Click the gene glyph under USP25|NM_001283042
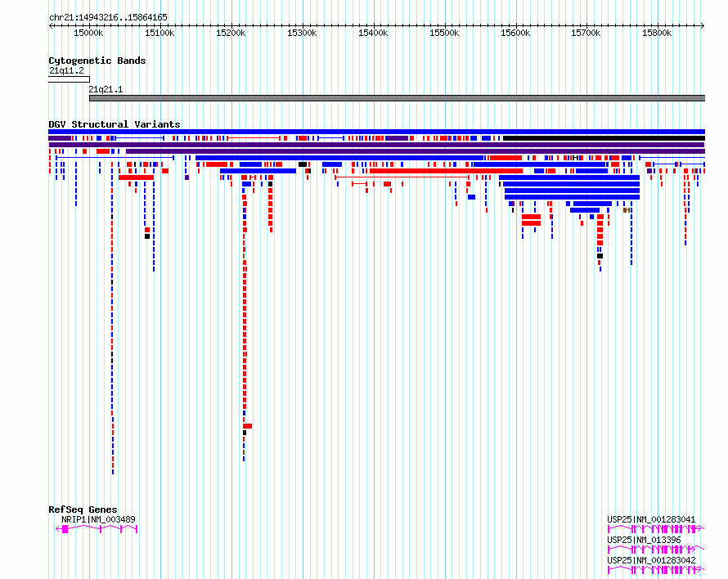Viewport: 728px width, 579px height. 655,570
